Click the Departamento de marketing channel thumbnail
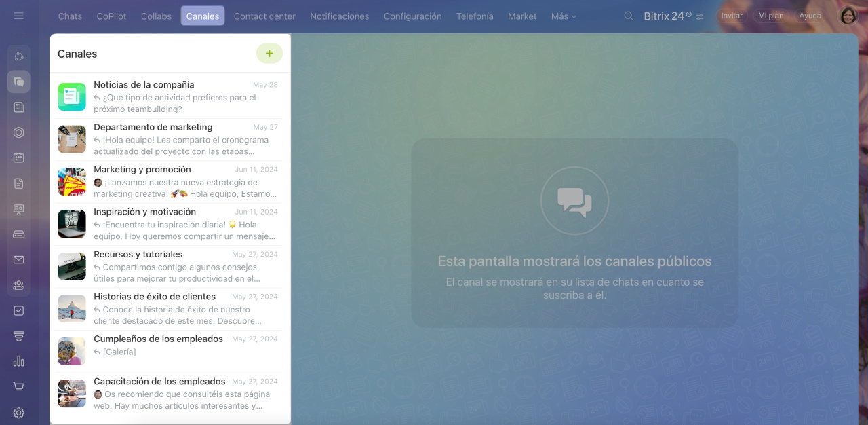 point(72,139)
